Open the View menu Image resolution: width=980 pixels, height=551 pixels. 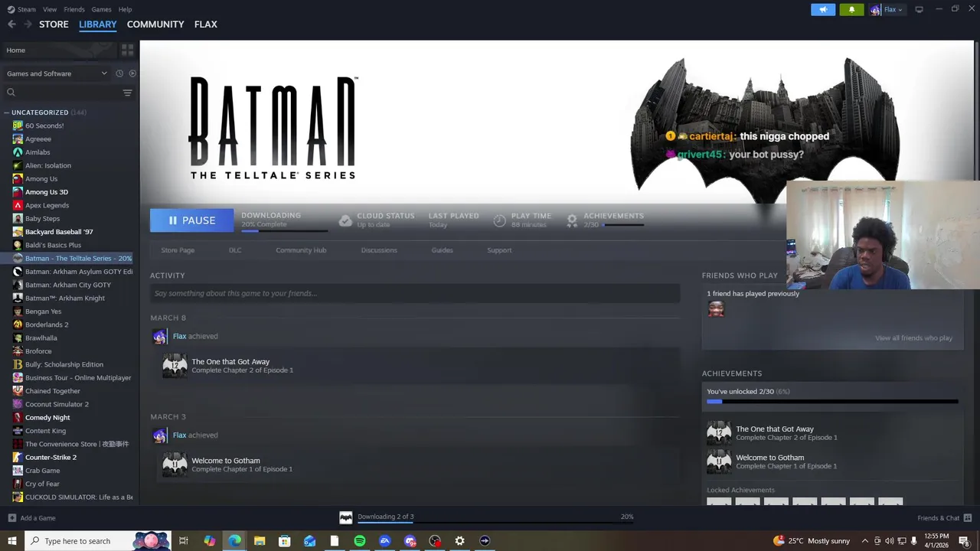coord(50,9)
